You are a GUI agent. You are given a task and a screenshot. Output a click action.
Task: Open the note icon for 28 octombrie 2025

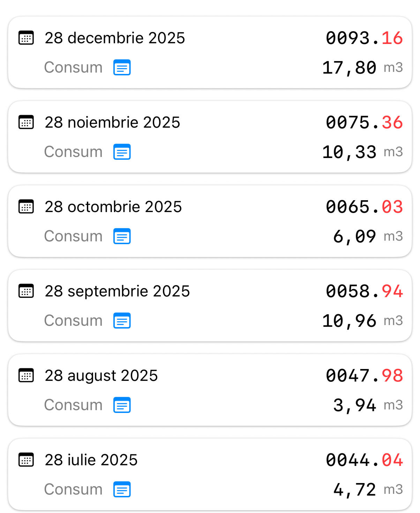tap(122, 236)
